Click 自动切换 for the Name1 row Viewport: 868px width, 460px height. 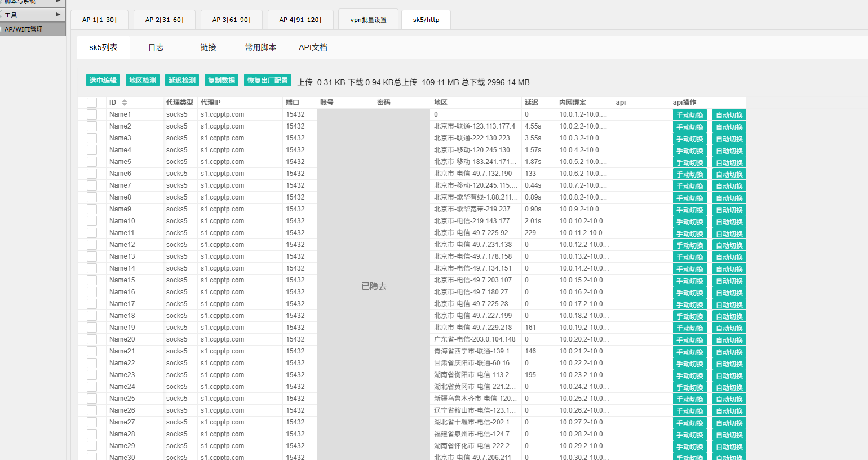[x=729, y=115]
